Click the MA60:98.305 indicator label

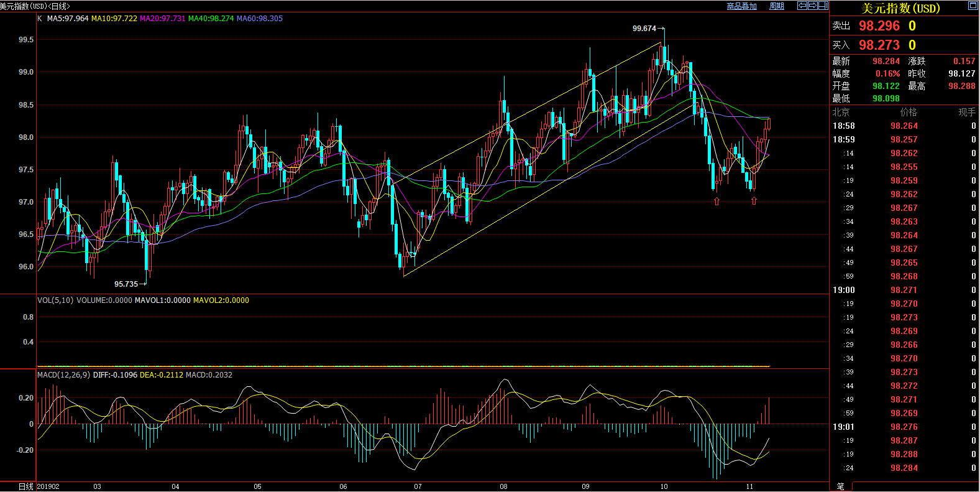point(260,19)
